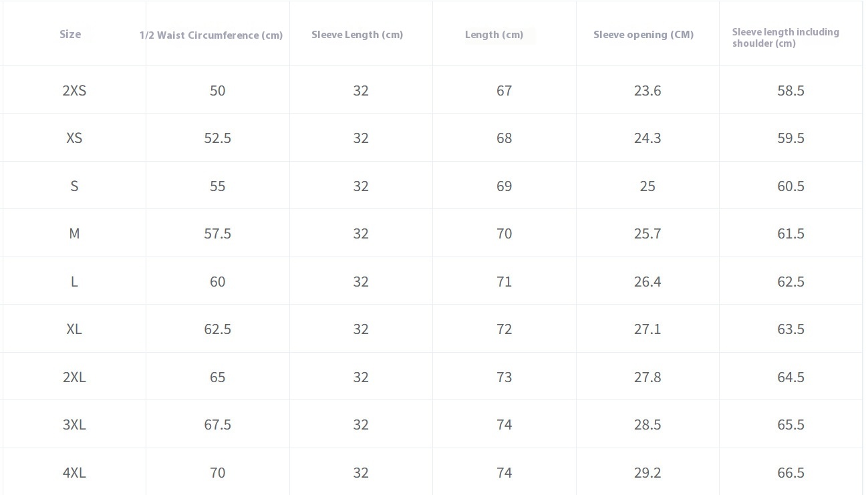Select sleeve opening 29.2 in 4XL row
Viewport: 868px width, 495px height.
(647, 473)
